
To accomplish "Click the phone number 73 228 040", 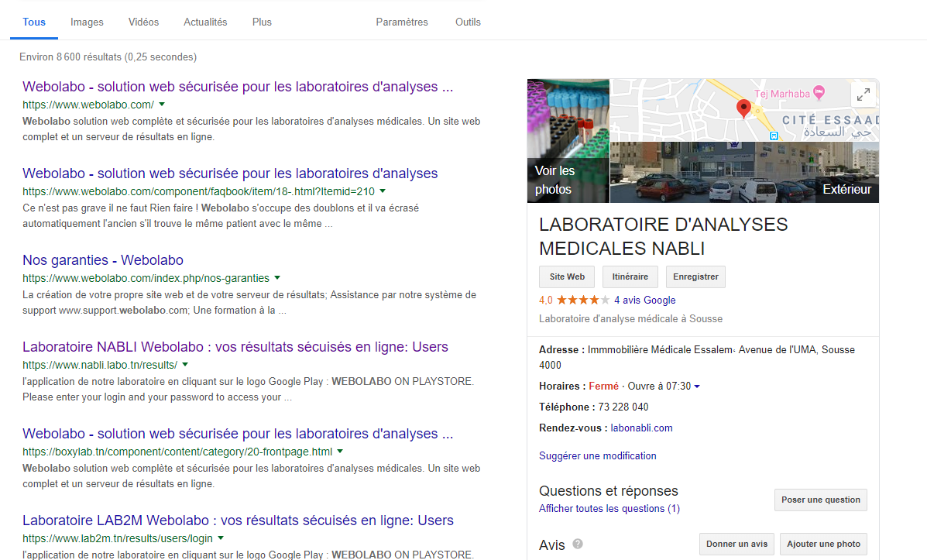I will (623, 407).
